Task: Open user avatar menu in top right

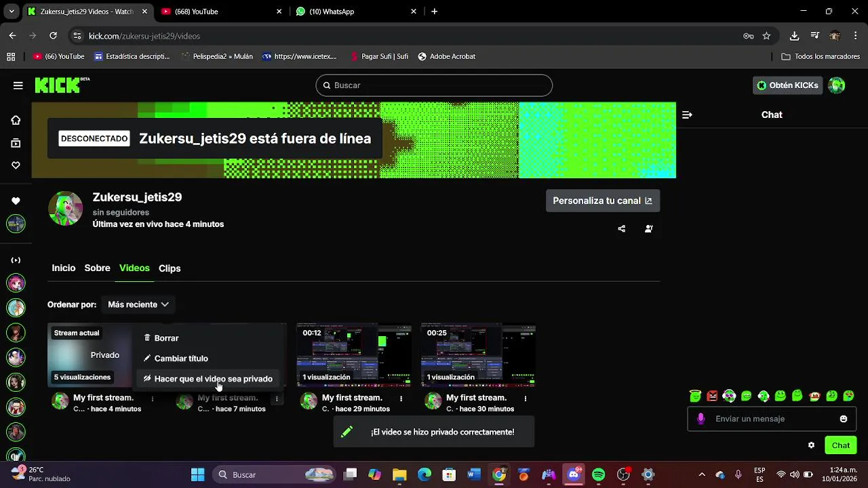Action: click(837, 85)
